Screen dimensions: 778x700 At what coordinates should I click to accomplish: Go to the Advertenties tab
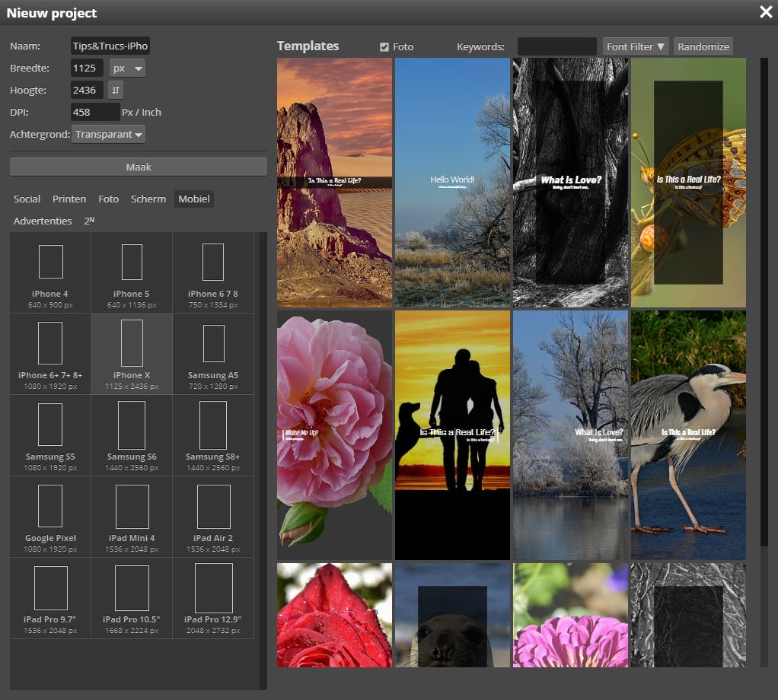tap(43, 221)
